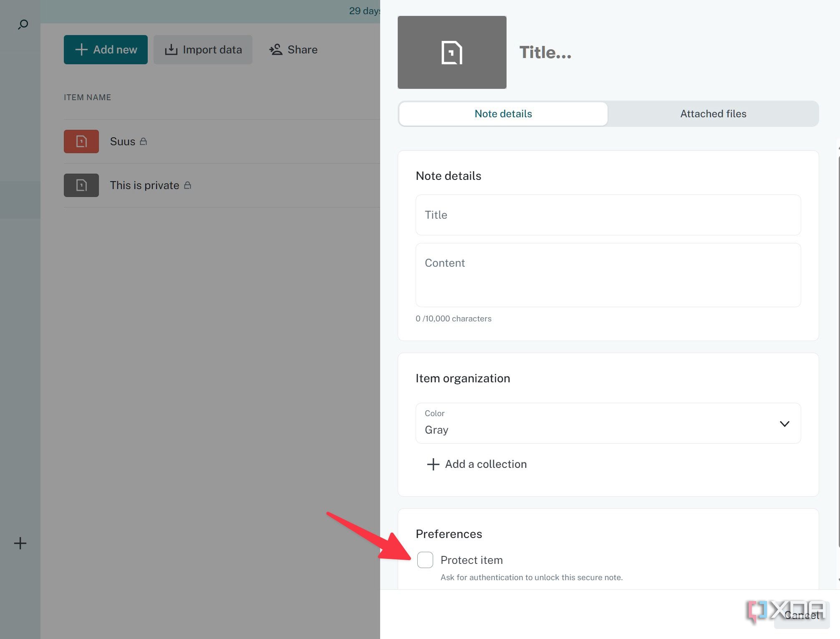The height and width of the screenshot is (639, 840).
Task: Click the plus icon beside Add a collection
Action: (432, 464)
